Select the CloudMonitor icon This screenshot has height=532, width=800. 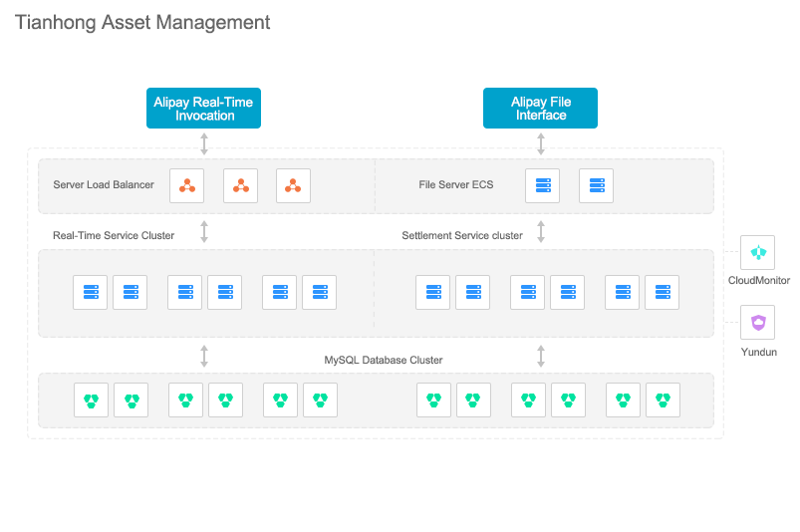(757, 252)
